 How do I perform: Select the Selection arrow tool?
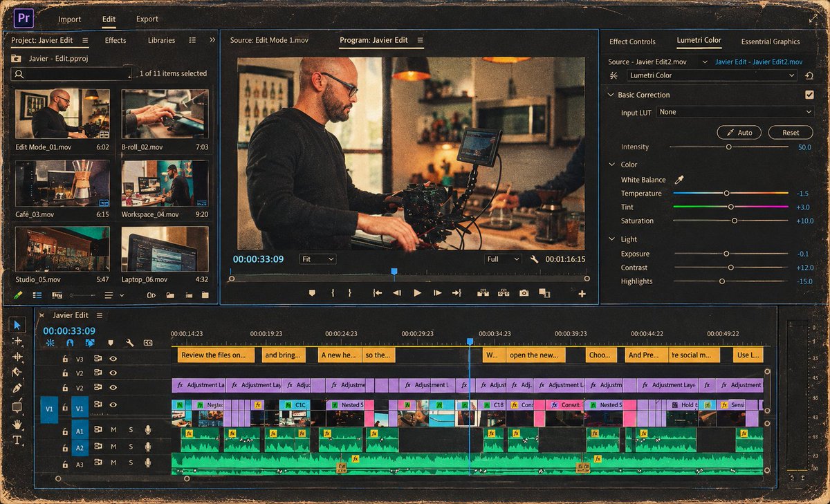click(x=18, y=325)
